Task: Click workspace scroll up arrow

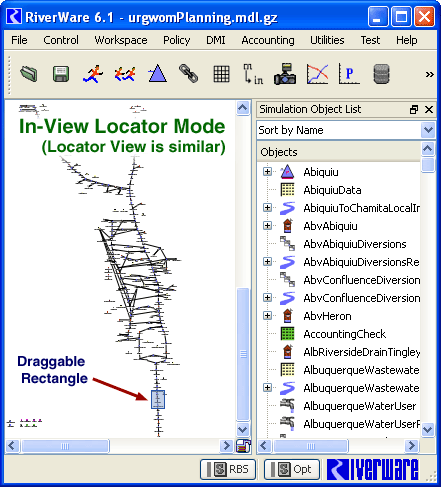Action: click(243, 108)
